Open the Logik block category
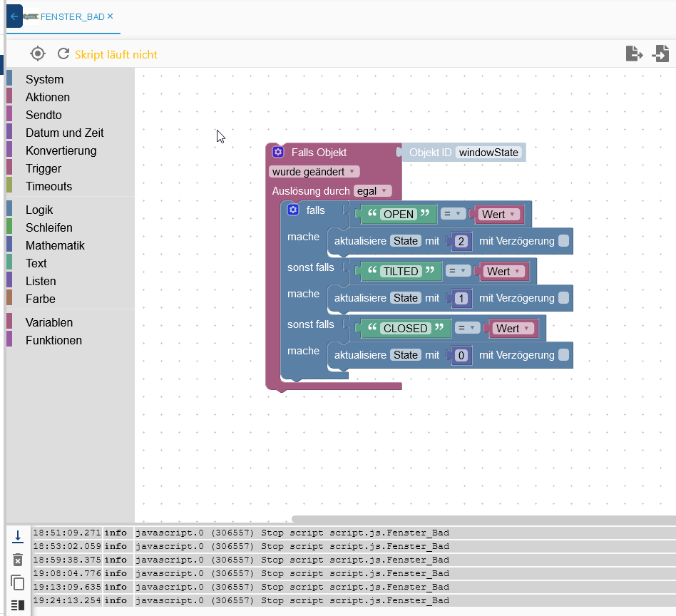 [x=39, y=210]
